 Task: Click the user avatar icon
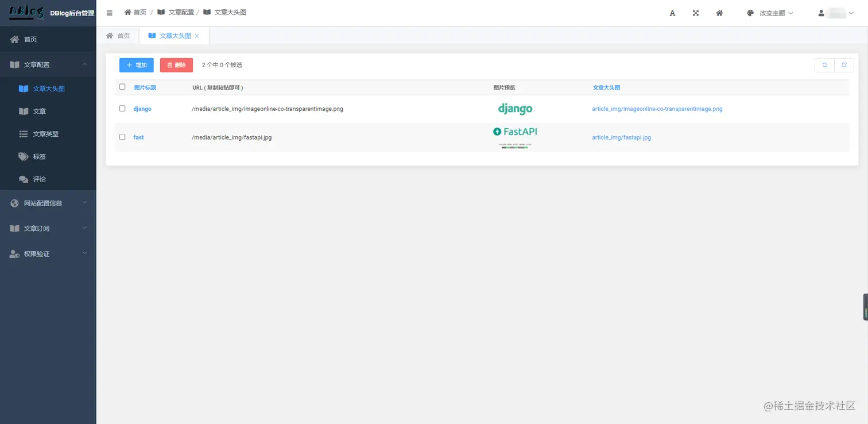(821, 13)
